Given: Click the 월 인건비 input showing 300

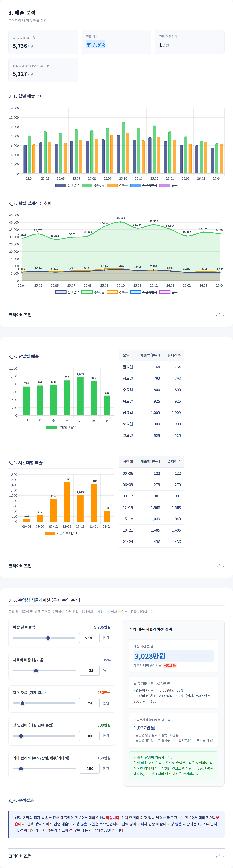Looking at the screenshot, I should (x=89, y=736).
